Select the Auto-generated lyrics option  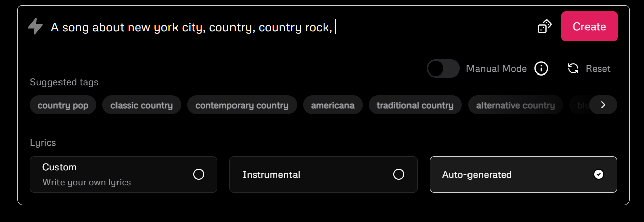[x=523, y=174]
